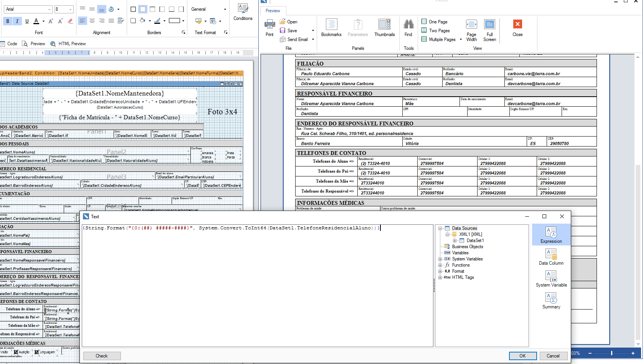Viewport: 643px width, 364px height.
Task: Collapse the Data Sources tree node
Action: (440, 228)
